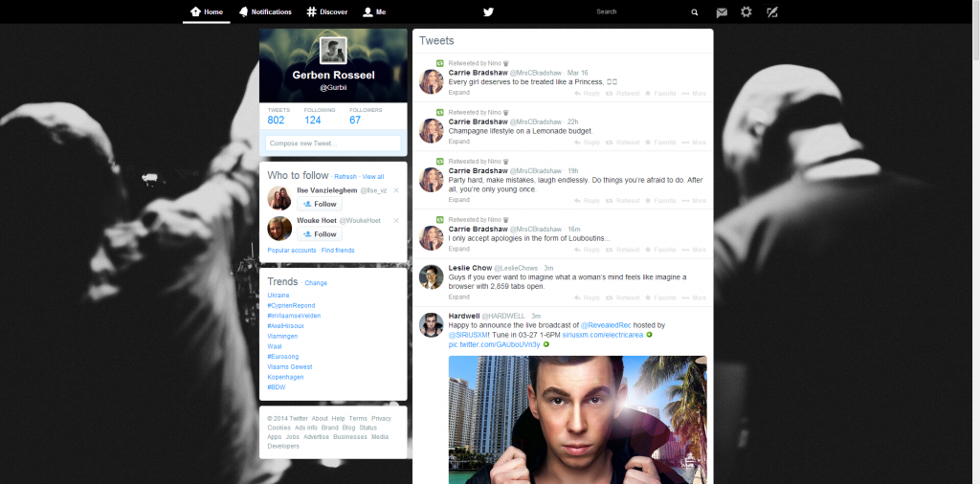Follow Ilse Vanzieleghem
Screen dimensions: 980x484
click(320, 204)
